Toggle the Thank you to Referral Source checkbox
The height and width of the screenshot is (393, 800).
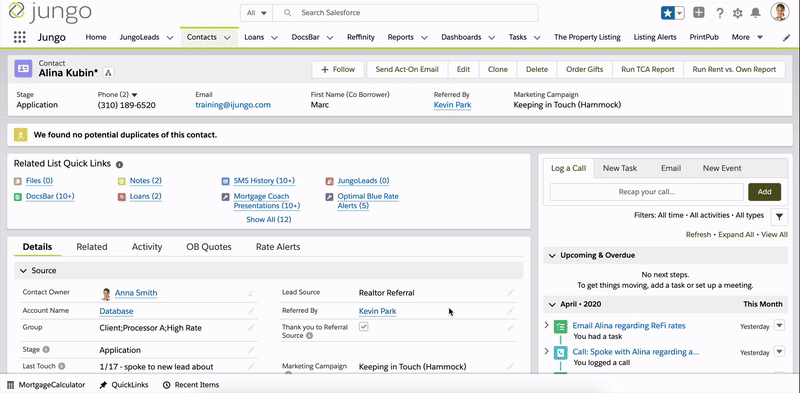(x=363, y=327)
